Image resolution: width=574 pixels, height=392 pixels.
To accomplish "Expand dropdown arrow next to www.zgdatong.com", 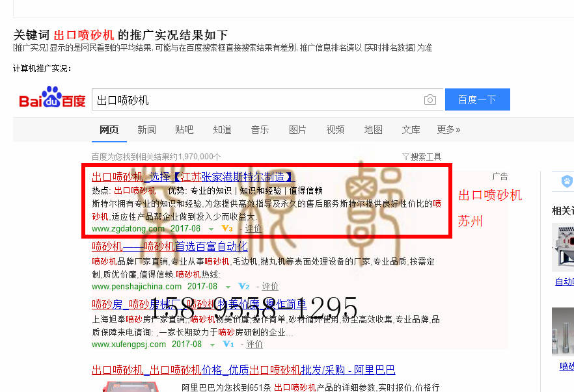I will 212,229.
